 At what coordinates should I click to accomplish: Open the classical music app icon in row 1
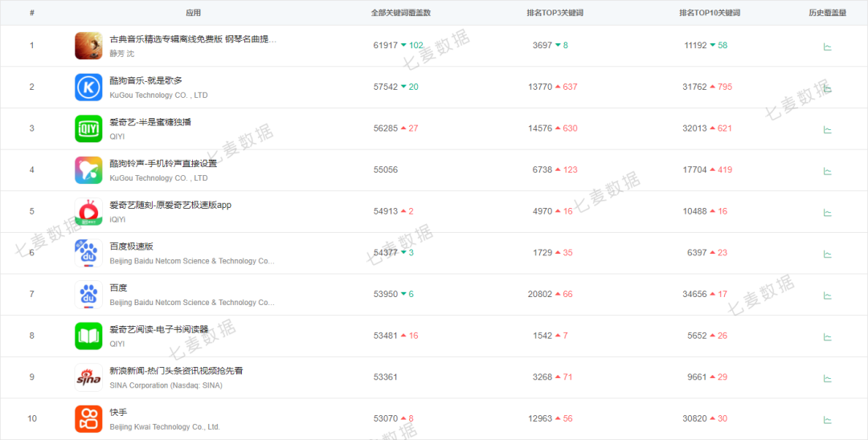click(x=88, y=45)
